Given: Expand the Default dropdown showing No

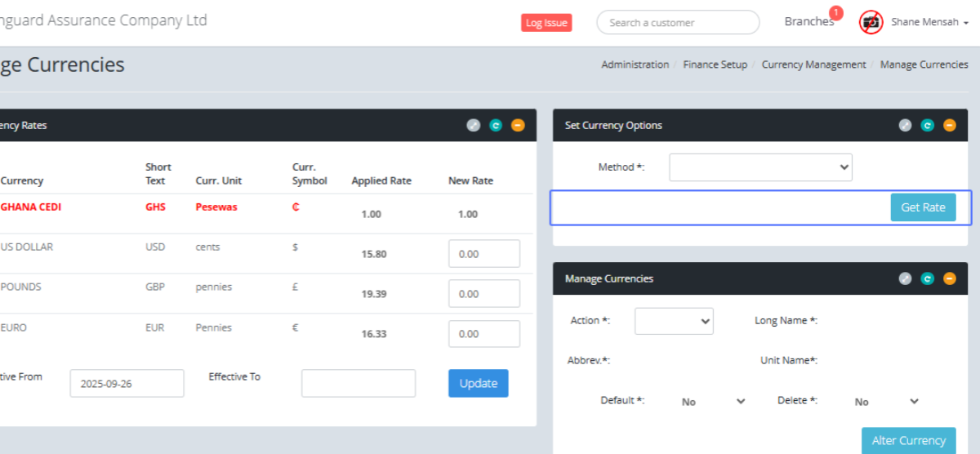Looking at the screenshot, I should pyautogui.click(x=712, y=402).
